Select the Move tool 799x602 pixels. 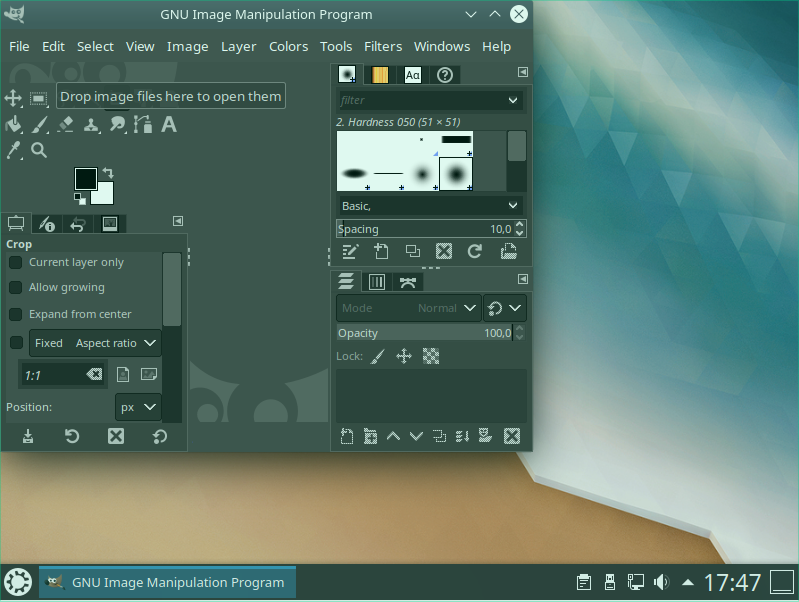pos(13,98)
